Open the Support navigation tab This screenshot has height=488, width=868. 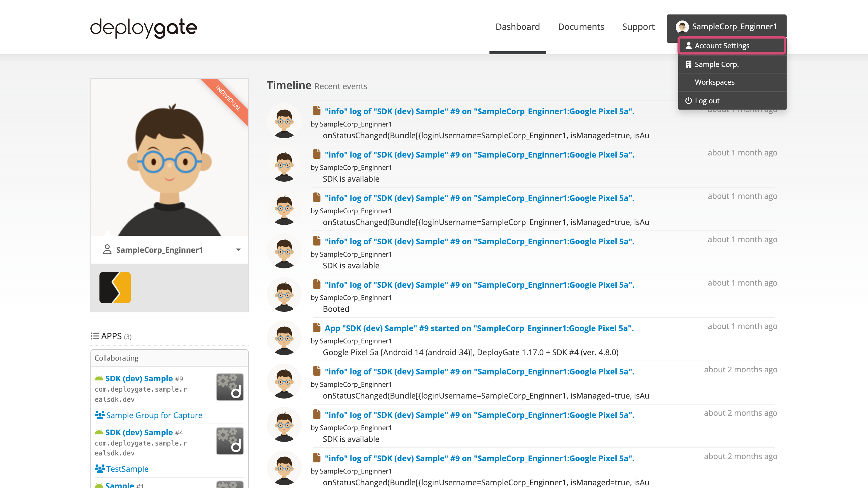click(x=638, y=27)
